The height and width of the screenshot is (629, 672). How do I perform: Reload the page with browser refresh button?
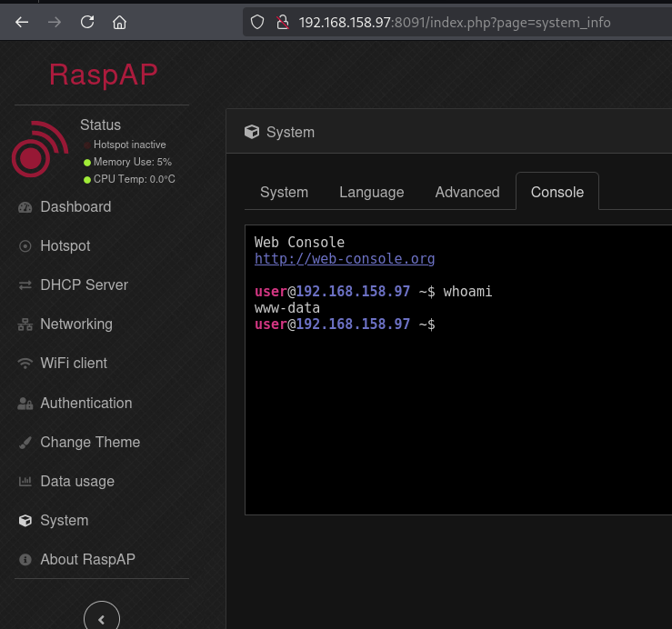click(x=87, y=23)
